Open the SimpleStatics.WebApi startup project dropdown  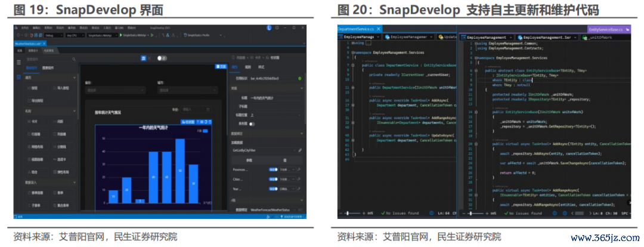pyautogui.click(x=103, y=35)
